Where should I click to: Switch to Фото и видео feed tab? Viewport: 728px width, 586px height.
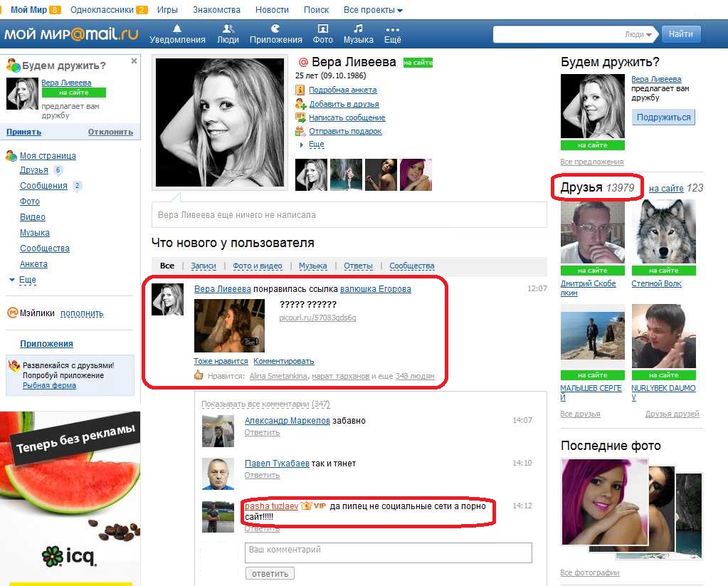pos(257,266)
